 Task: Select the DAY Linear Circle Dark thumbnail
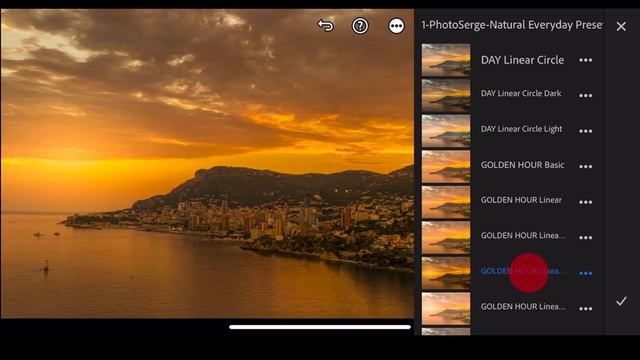pyautogui.click(x=446, y=96)
